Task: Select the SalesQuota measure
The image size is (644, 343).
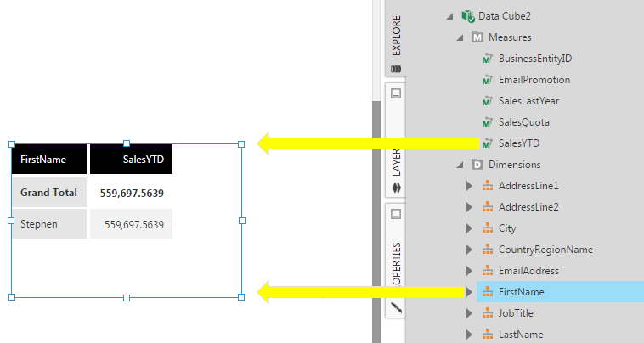Action: pos(524,122)
